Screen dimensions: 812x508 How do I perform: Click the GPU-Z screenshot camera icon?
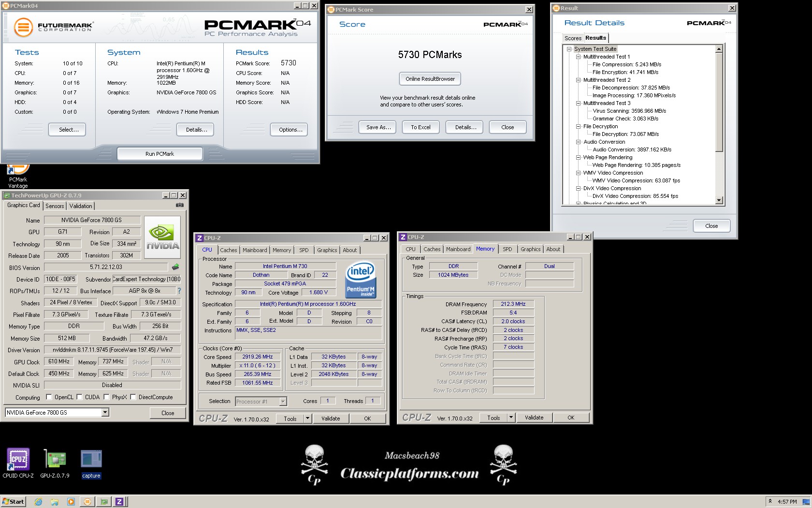pos(180,205)
